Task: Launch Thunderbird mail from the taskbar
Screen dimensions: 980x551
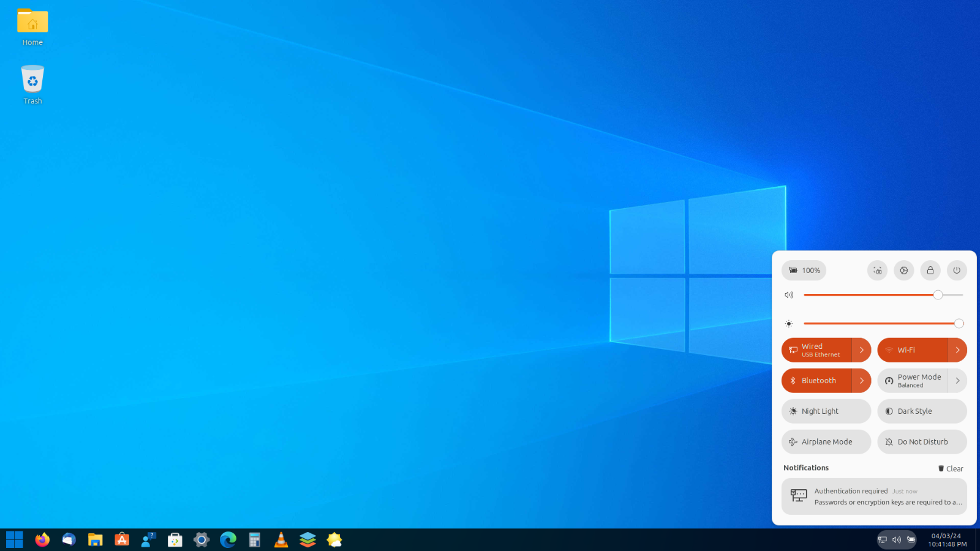Action: [69, 539]
